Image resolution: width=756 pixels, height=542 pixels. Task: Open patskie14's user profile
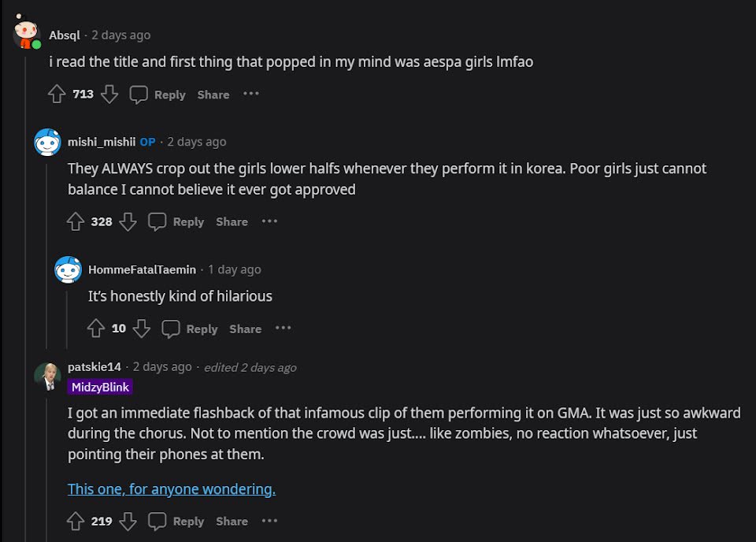(94, 367)
